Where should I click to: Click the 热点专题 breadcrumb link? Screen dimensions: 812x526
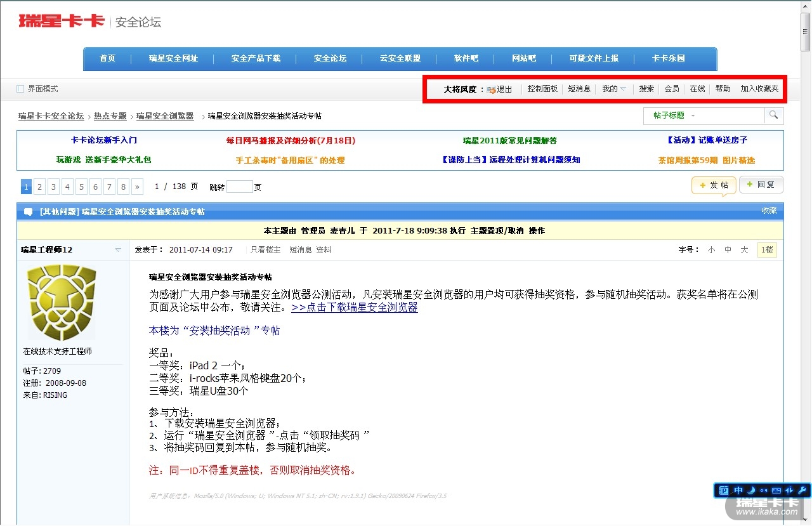(110, 116)
